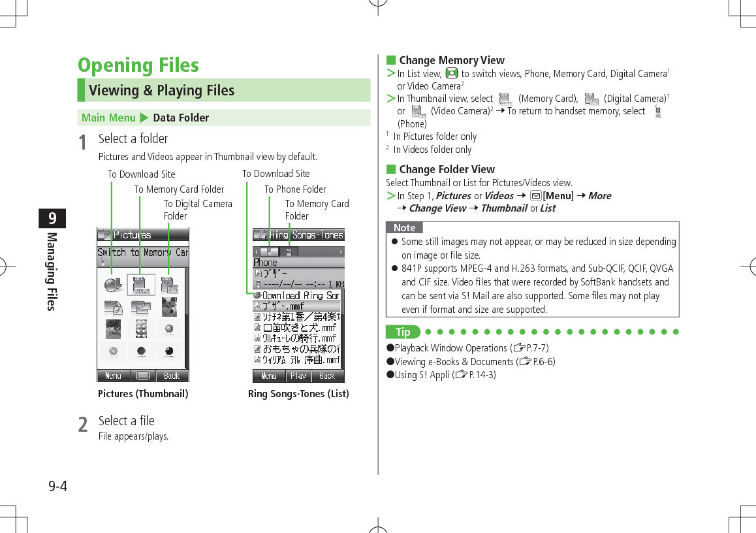
Task: Click the Digital Camera icon in Thumbnail view line
Action: [591, 99]
